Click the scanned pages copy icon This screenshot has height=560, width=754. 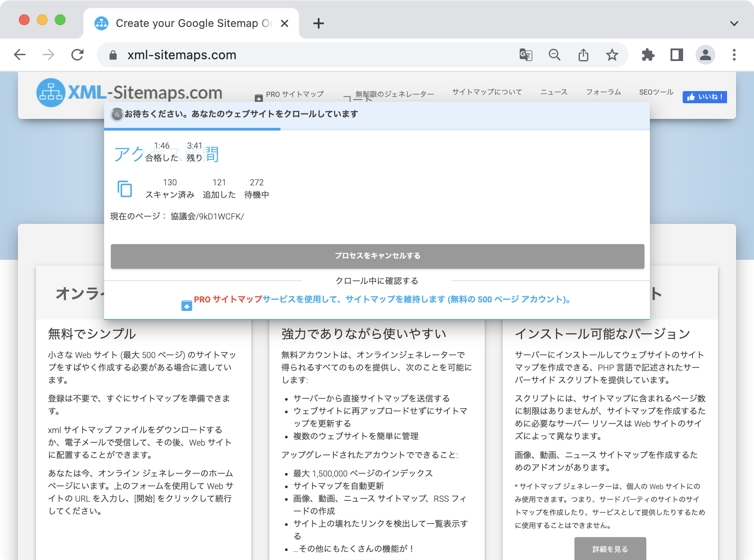(125, 188)
